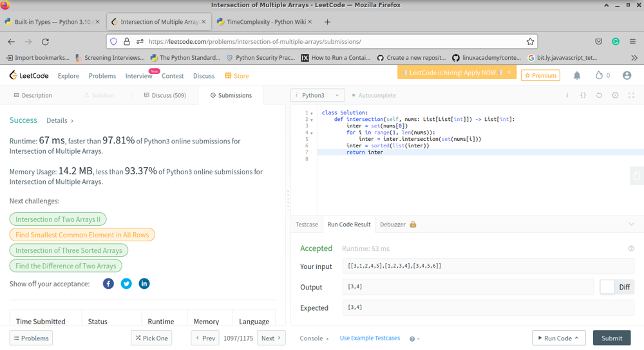
Task: Click the editor fullscreen icon
Action: point(631,95)
